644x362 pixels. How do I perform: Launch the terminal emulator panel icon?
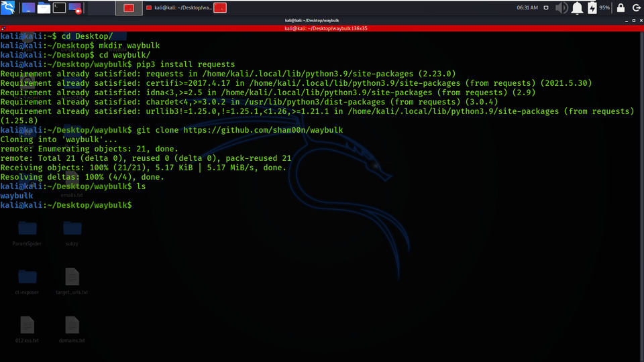[x=59, y=8]
